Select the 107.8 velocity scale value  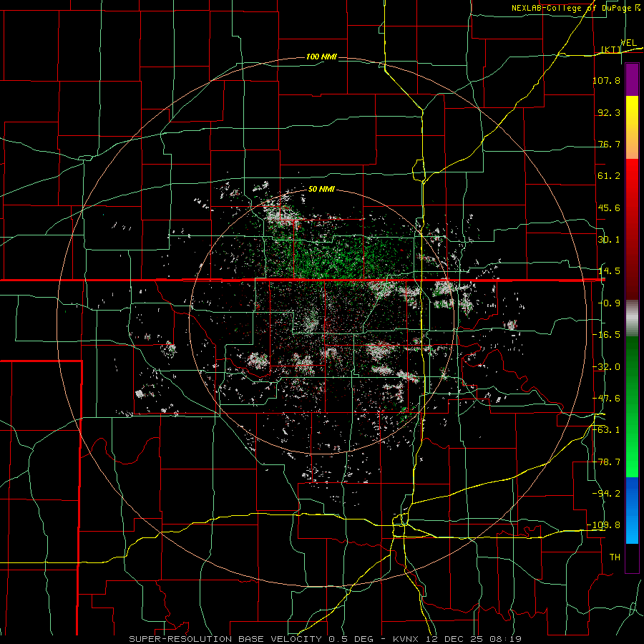tap(606, 80)
